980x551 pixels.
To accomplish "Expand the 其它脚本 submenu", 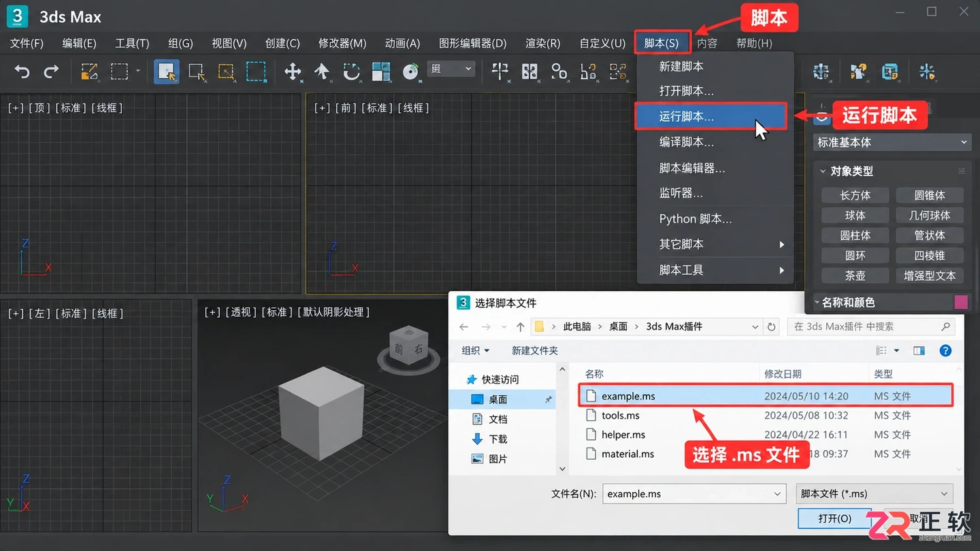I will [716, 244].
